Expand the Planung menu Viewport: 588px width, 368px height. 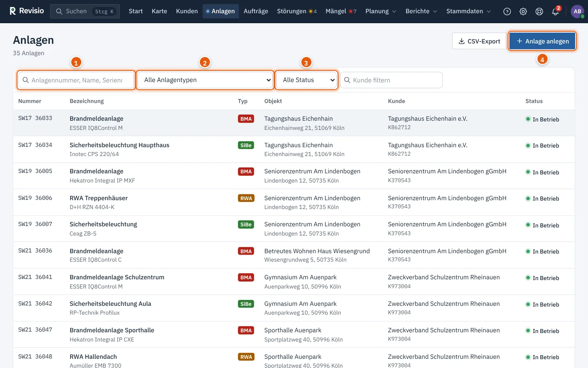[381, 11]
